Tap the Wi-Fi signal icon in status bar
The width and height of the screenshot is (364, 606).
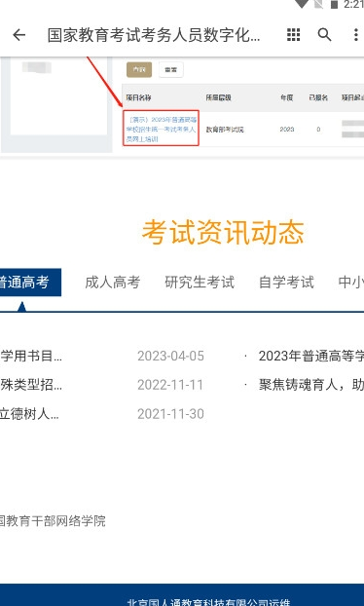(302, 4)
